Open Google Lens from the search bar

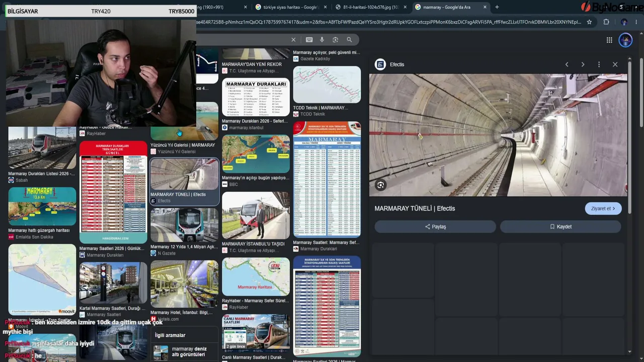(336, 40)
